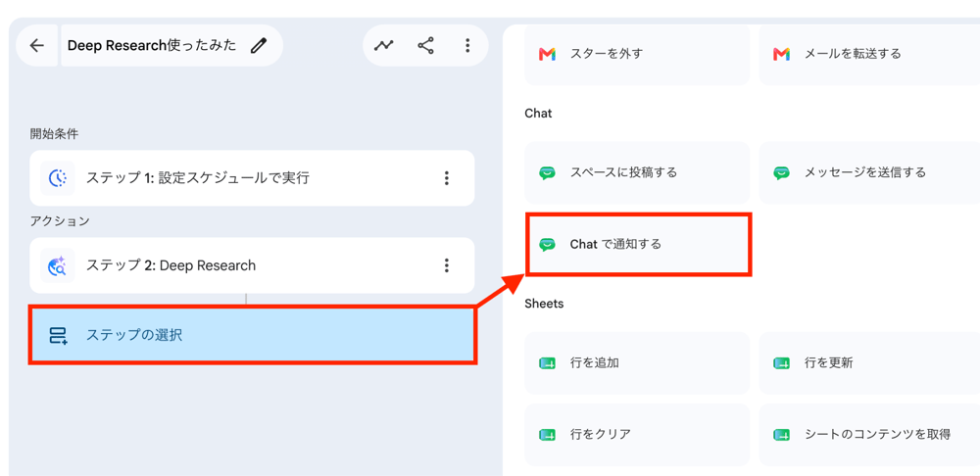This screenshot has width=980, height=476.
Task: Choose 行を追加 Sheets action
Action: point(637,363)
